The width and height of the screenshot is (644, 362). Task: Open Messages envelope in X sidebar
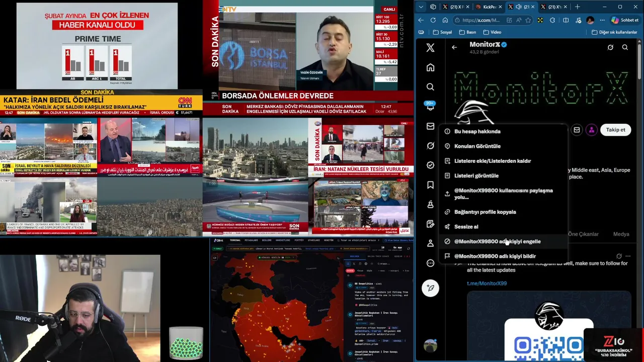tap(430, 126)
